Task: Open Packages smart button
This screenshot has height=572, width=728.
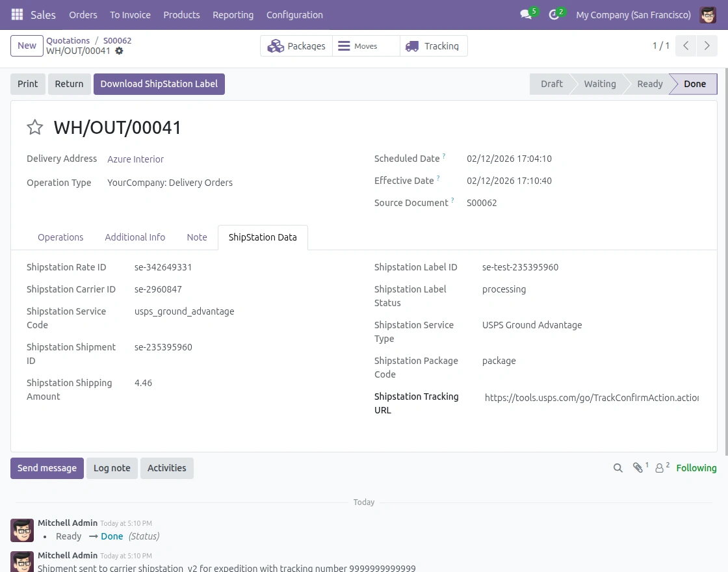Action: 296,46
